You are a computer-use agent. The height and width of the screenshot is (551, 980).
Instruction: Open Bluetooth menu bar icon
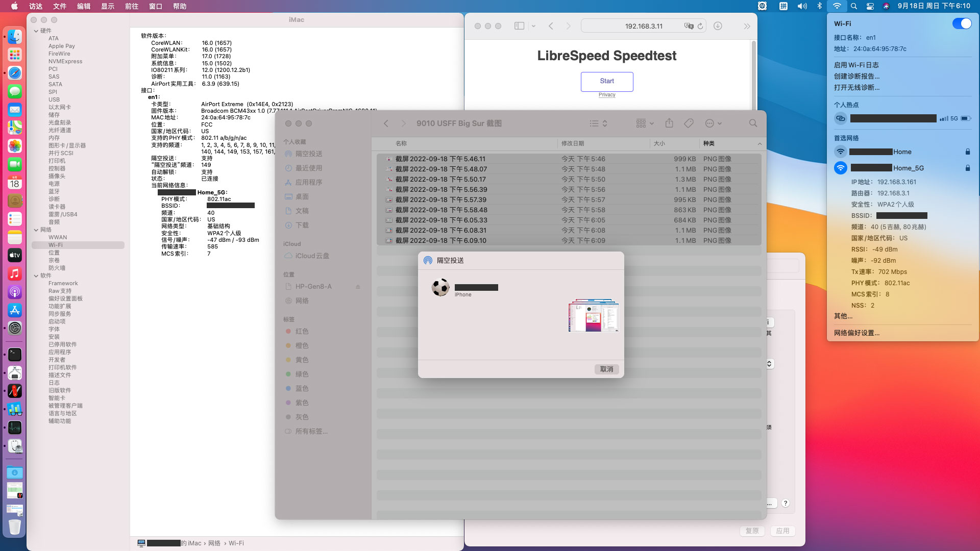(819, 6)
